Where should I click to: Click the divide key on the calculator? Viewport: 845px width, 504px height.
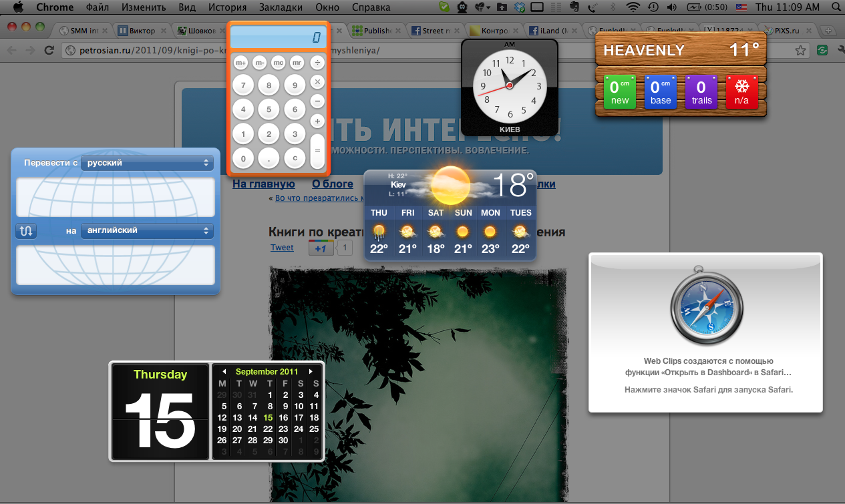click(318, 63)
